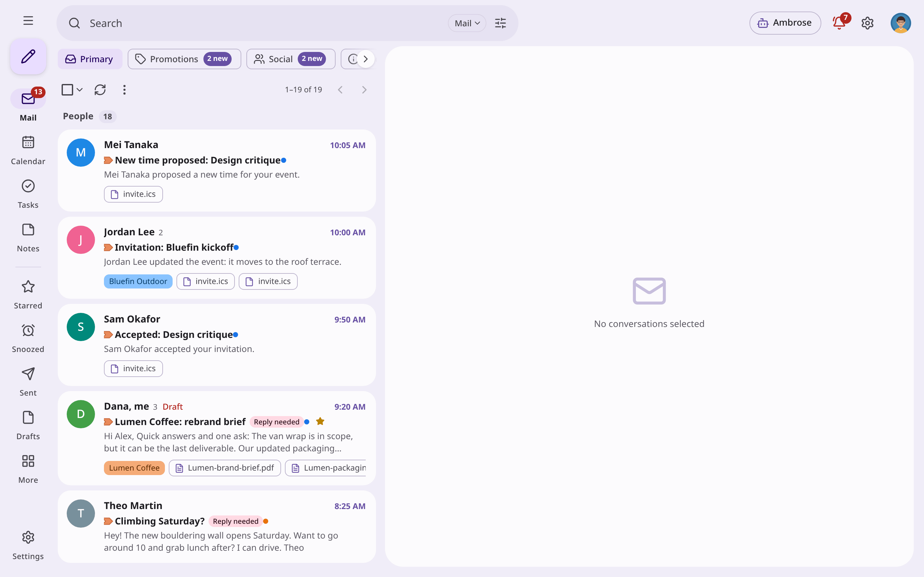Open the Tasks checkmark icon
The width and height of the screenshot is (924, 577).
[x=28, y=186]
